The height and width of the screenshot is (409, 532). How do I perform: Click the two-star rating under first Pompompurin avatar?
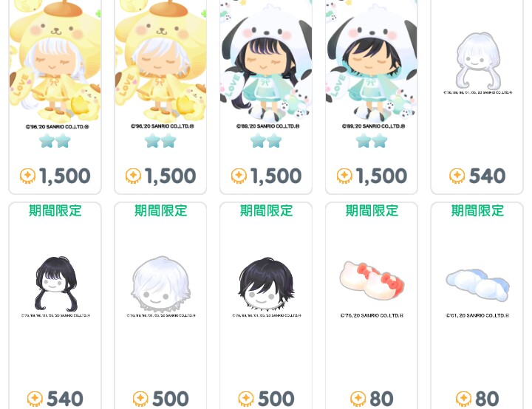click(55, 141)
